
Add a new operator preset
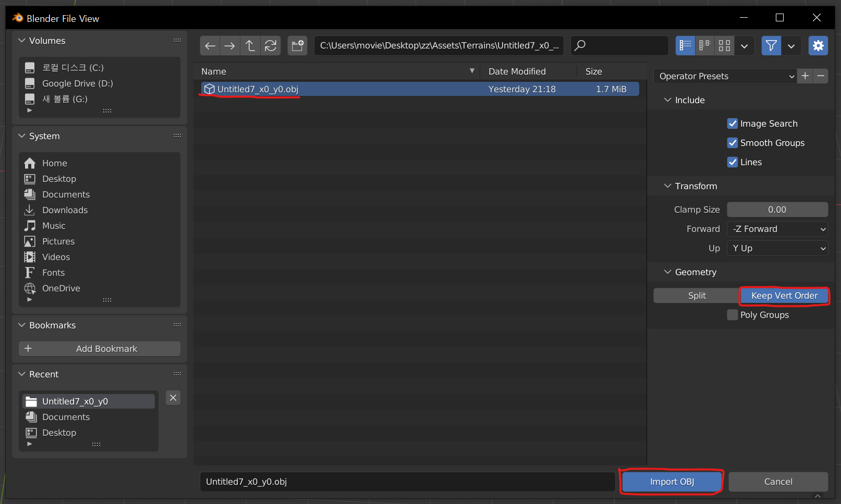coord(805,76)
